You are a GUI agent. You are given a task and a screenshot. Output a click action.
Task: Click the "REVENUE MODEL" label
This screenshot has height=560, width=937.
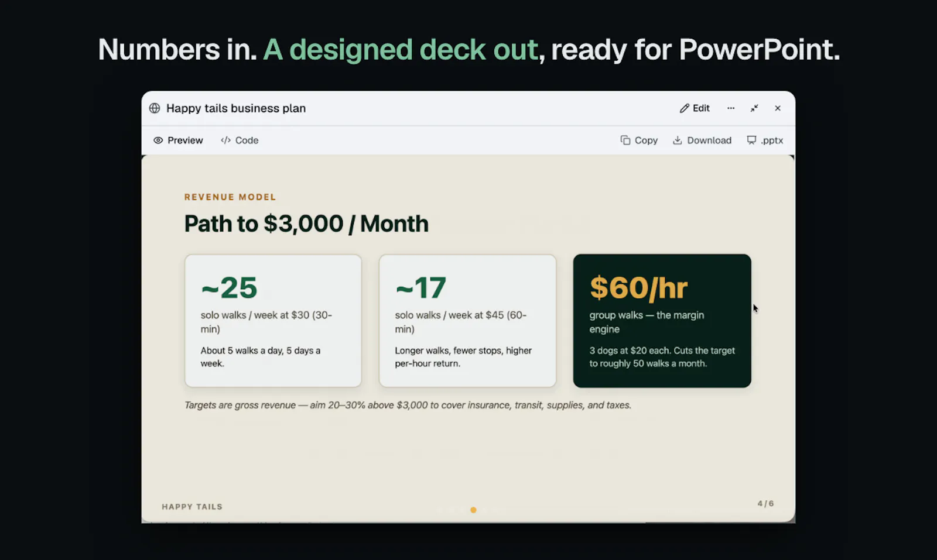[x=230, y=197]
